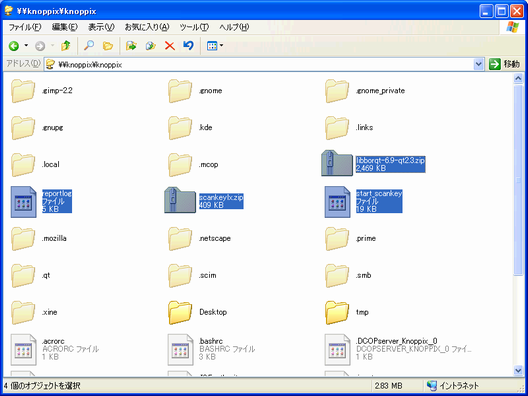Image resolution: width=528 pixels, height=396 pixels.
Task: Select the .gnome folder icon
Action: (x=180, y=91)
